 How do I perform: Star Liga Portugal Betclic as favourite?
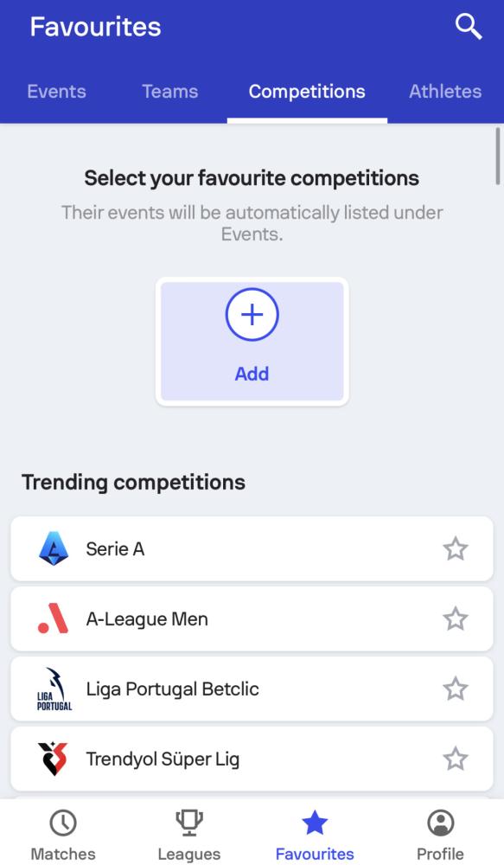click(456, 689)
